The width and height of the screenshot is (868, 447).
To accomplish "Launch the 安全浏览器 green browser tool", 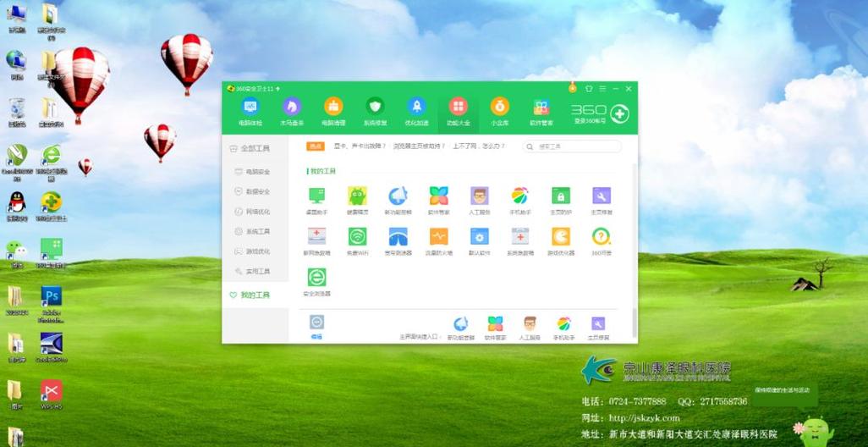I will pyautogui.click(x=316, y=282).
